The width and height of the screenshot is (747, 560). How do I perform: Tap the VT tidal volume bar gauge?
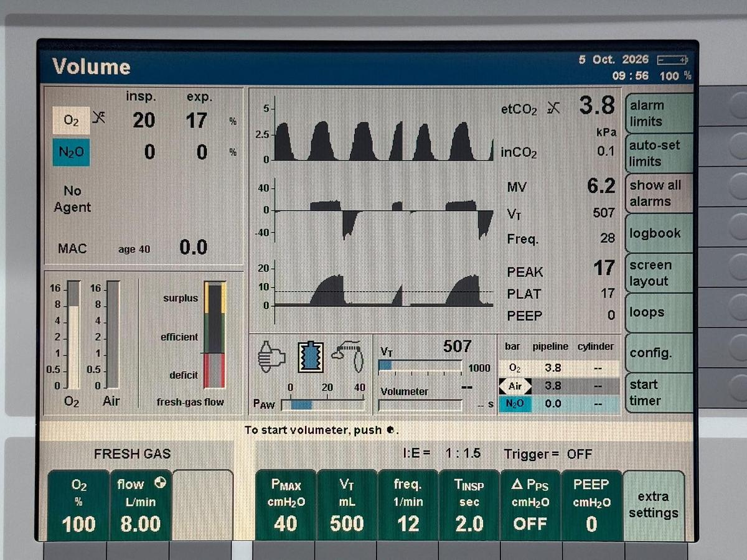(x=420, y=366)
